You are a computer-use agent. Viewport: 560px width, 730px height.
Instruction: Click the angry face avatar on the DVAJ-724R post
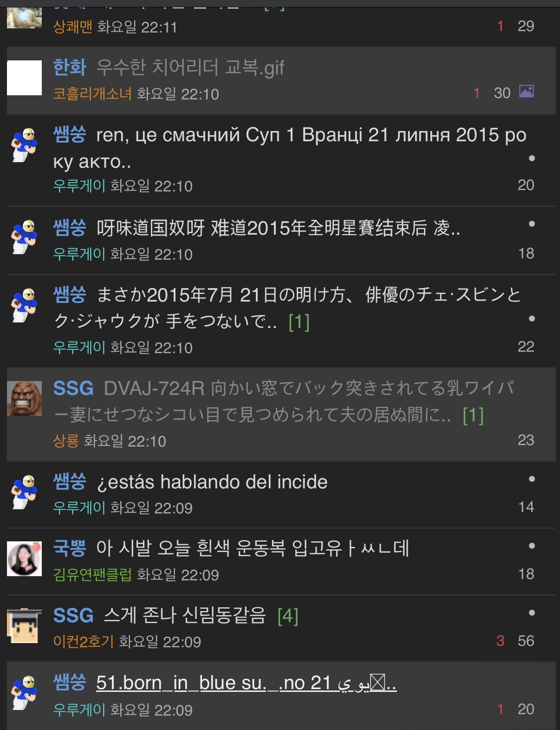[25, 398]
